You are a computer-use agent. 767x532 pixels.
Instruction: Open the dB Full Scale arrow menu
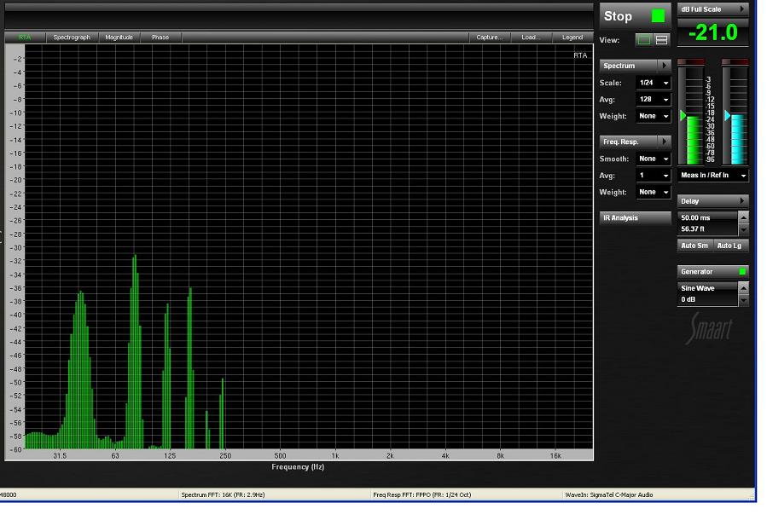coord(742,9)
